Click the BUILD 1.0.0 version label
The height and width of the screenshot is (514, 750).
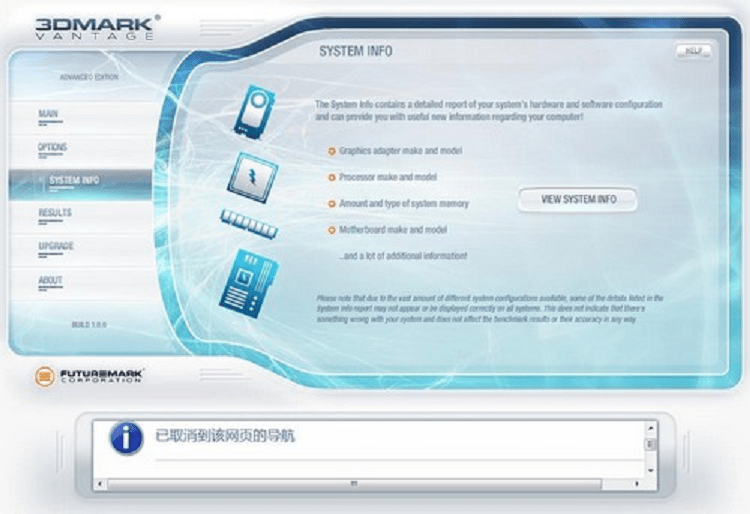[x=89, y=325]
